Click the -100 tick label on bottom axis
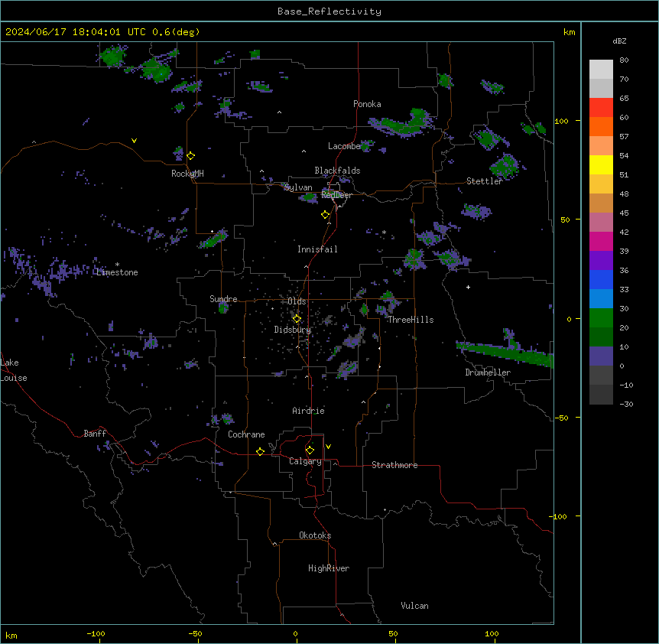659x644 pixels. (96, 634)
